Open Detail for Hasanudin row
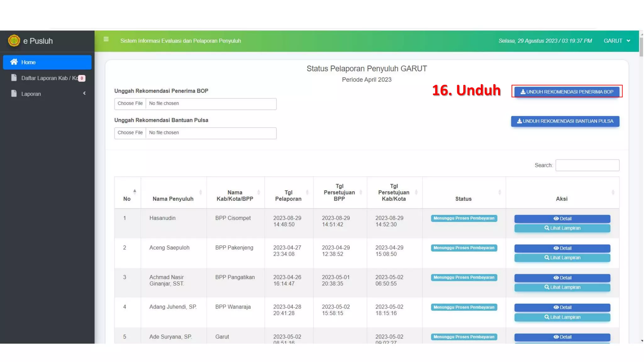Screen dimensions: 644x362 pyautogui.click(x=562, y=218)
